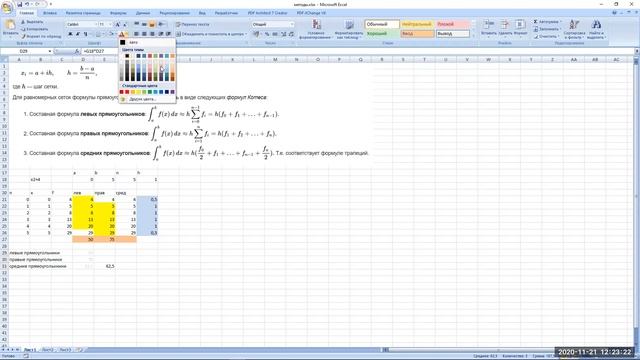Toggle top vertical alignment
The width and height of the screenshot is (640, 360).
coord(136,24)
